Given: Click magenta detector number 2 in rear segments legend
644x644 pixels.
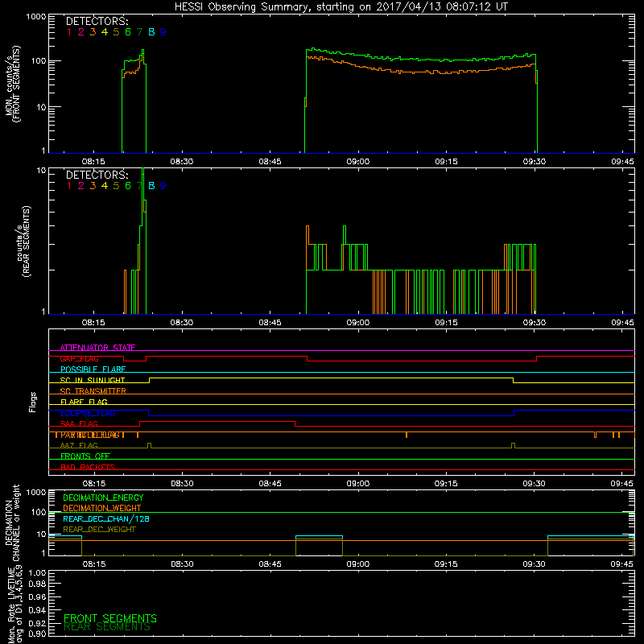Looking at the screenshot, I should pyautogui.click(x=81, y=186).
